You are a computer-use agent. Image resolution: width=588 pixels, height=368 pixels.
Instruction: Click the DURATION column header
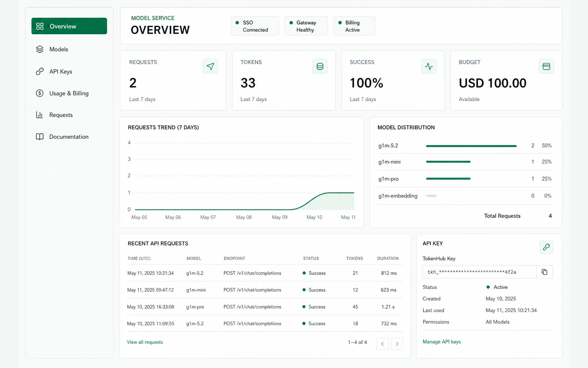388,258
